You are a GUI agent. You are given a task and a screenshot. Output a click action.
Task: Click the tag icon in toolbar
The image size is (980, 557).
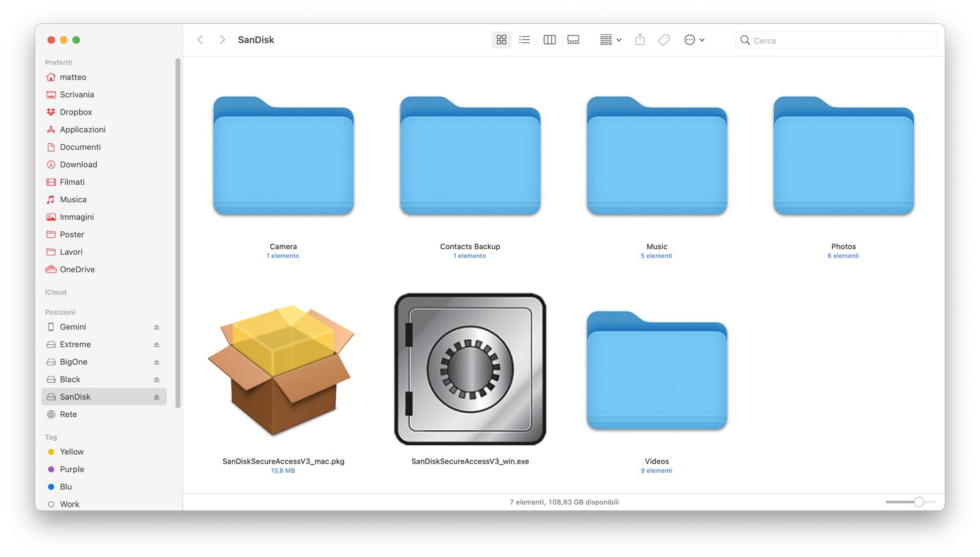[x=664, y=40]
